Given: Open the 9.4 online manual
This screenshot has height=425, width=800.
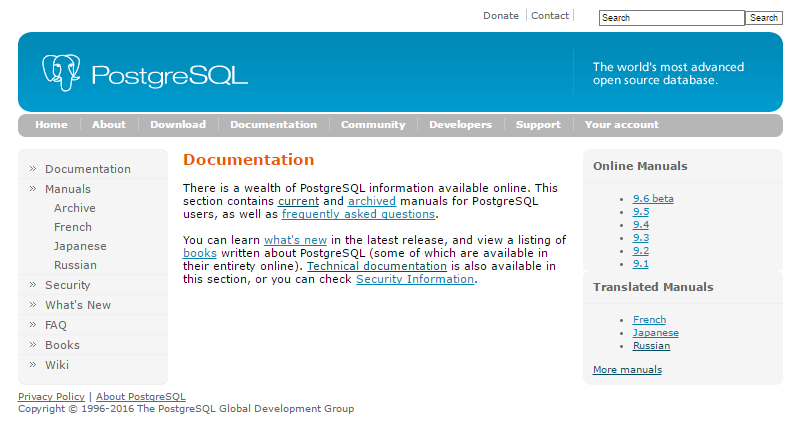Looking at the screenshot, I should point(641,225).
